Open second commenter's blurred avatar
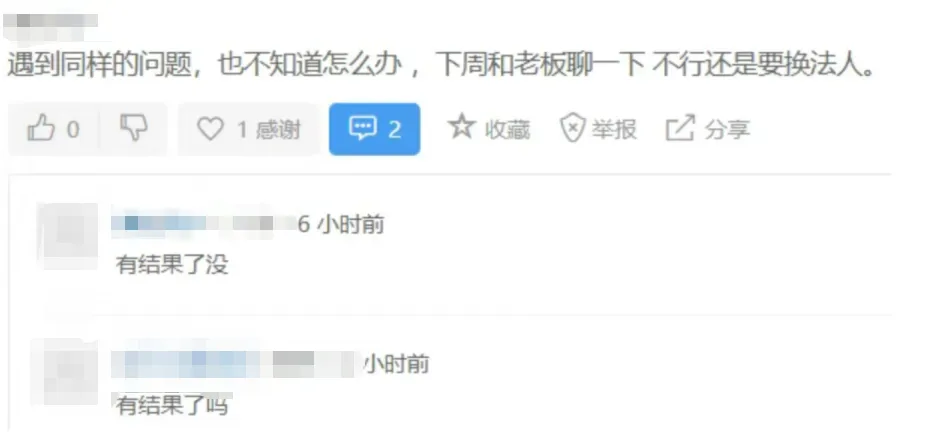The height and width of the screenshot is (447, 933). [65, 371]
